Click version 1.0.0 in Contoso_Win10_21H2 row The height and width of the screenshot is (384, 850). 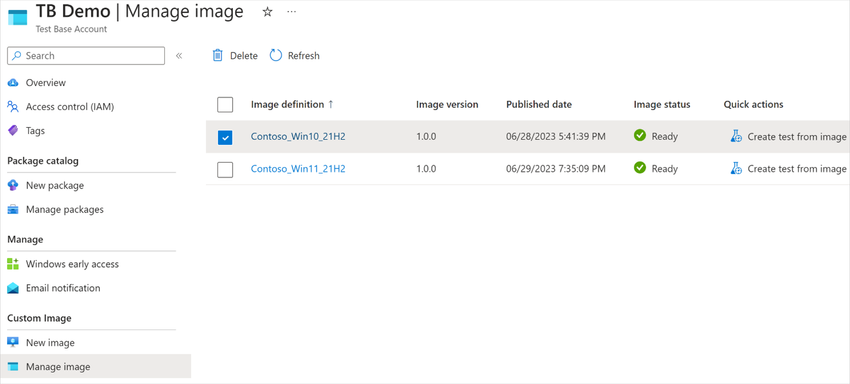426,137
